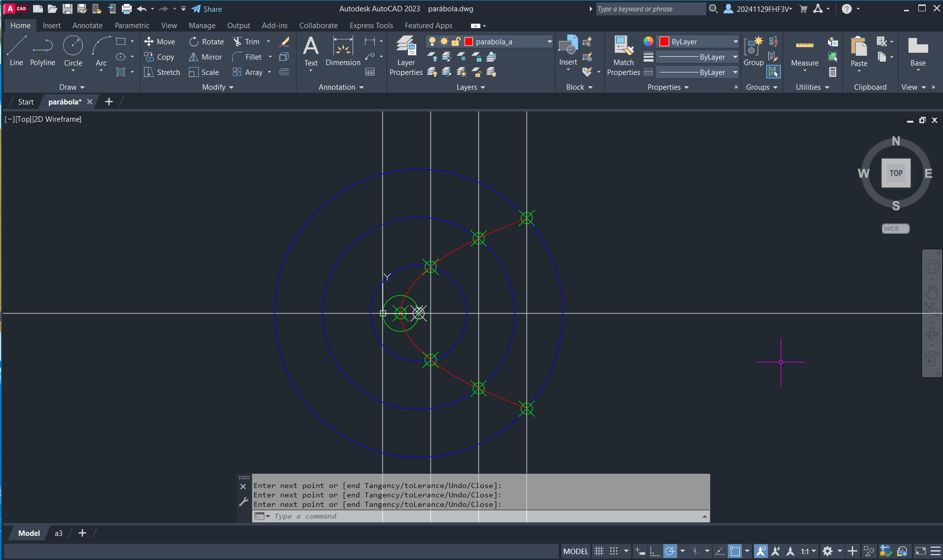This screenshot has width=943, height=560.
Task: Open the parabola_a layer dropdown
Action: pyautogui.click(x=549, y=42)
